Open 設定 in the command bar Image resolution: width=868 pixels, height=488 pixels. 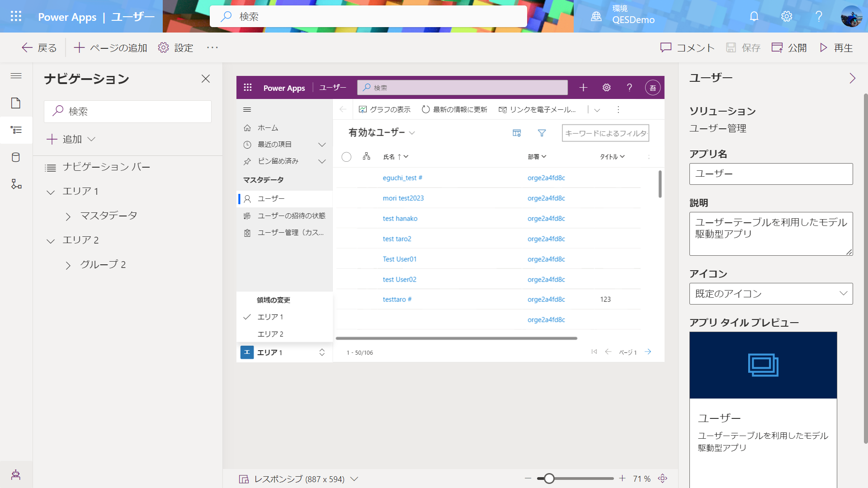pyautogui.click(x=175, y=47)
